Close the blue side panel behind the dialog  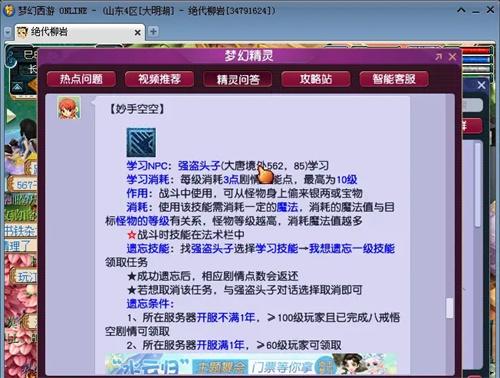(481, 85)
